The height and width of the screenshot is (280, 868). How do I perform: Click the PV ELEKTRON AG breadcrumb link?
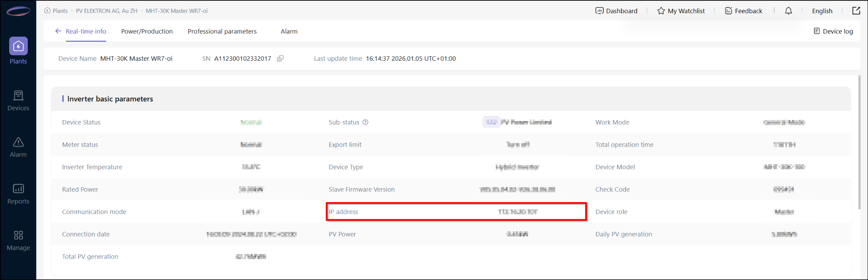pos(107,11)
